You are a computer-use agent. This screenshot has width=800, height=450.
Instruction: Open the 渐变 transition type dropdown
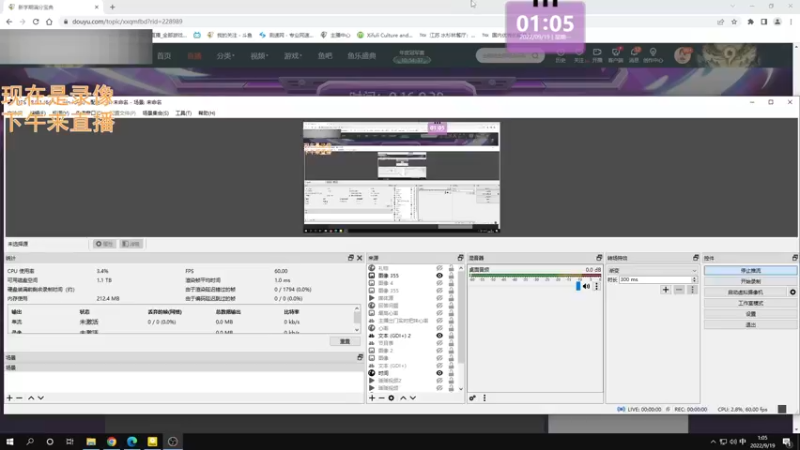652,270
